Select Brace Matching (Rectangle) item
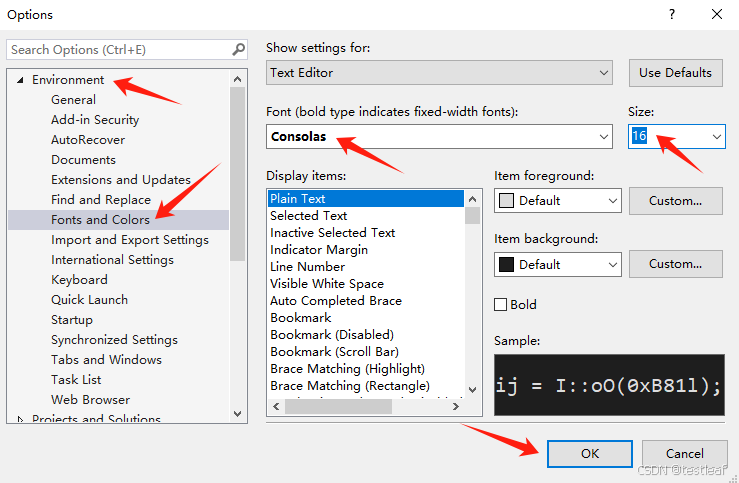739x483 pixels. pyautogui.click(x=350, y=385)
